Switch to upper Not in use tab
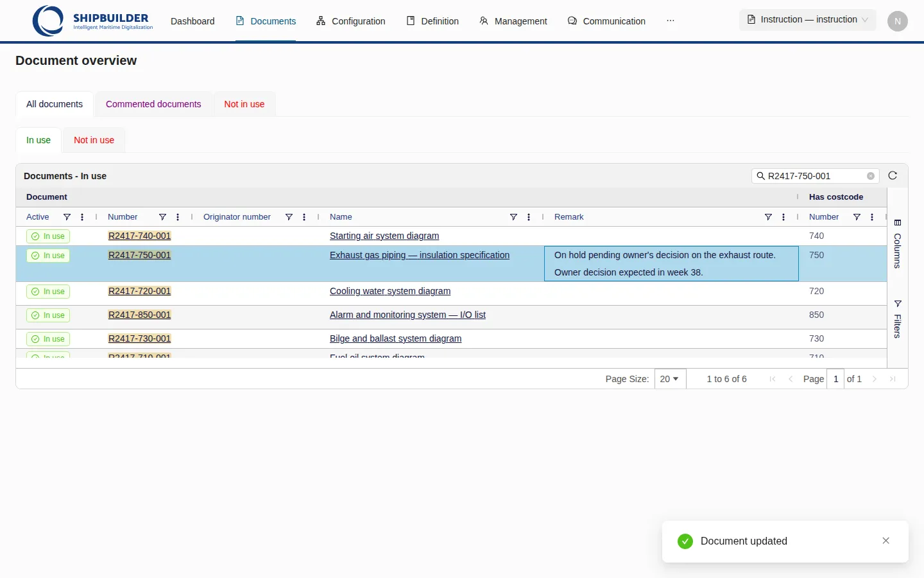 244,104
